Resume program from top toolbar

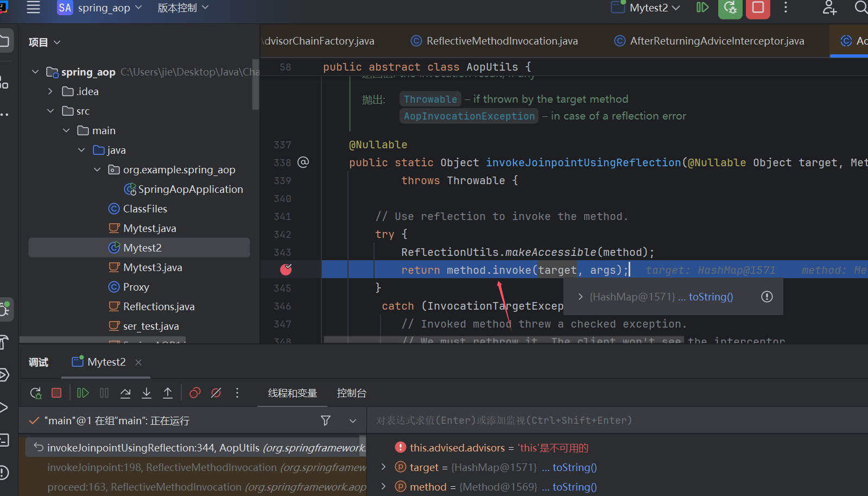pos(702,8)
